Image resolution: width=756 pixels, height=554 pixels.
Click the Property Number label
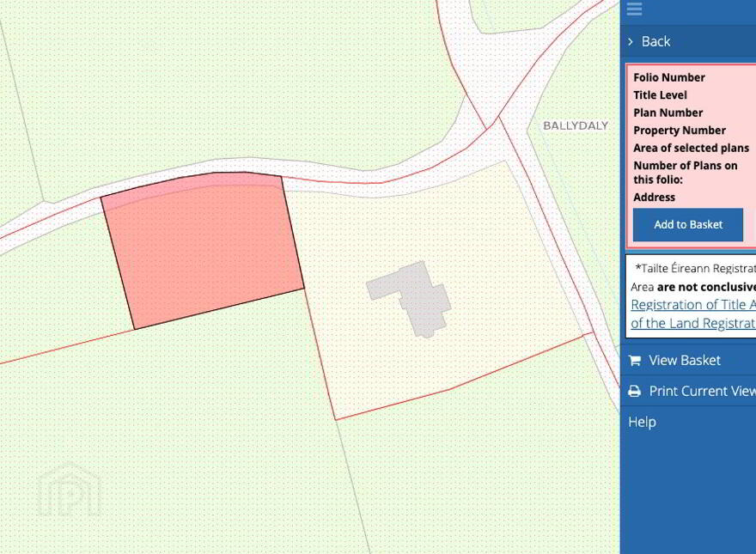(680, 131)
